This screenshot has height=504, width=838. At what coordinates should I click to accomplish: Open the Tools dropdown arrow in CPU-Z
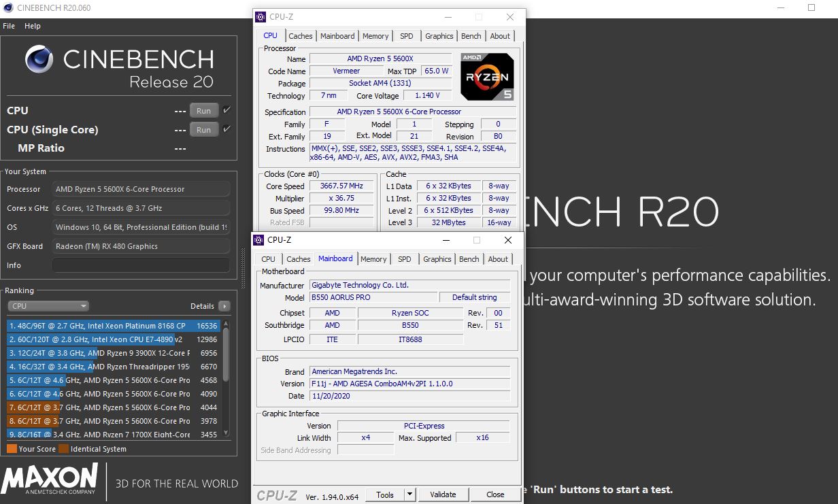[410, 494]
